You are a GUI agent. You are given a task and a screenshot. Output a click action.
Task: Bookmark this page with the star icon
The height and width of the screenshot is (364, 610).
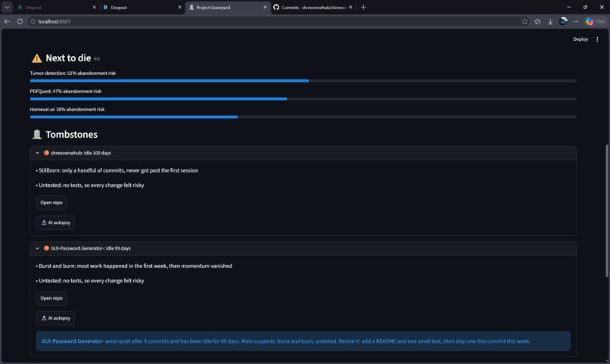[x=524, y=21]
